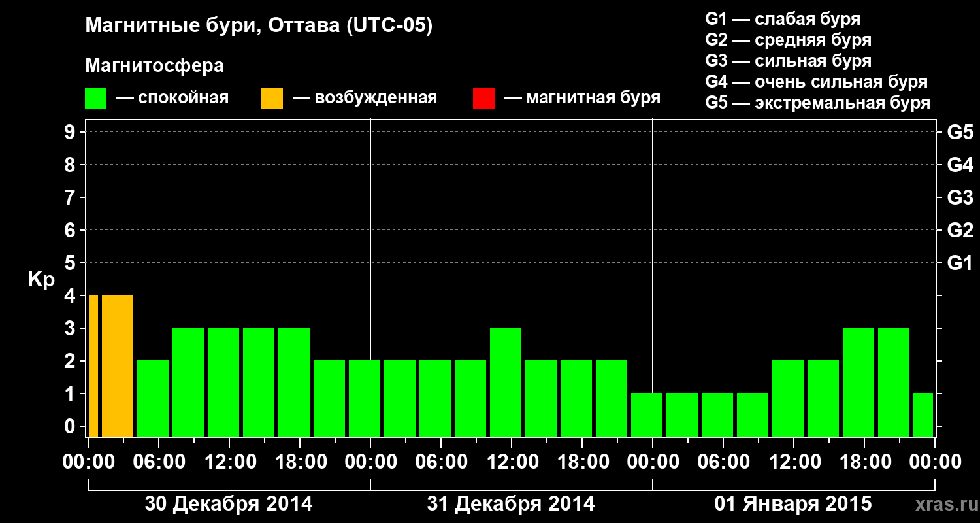This screenshot has height=523, width=980.
Task: Click the '01 Января 2015' date label
Action: point(793,504)
